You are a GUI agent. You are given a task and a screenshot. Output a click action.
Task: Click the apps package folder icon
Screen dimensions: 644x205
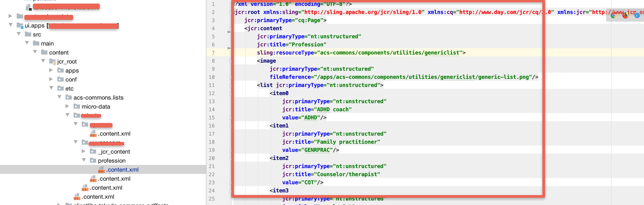[x=61, y=70]
